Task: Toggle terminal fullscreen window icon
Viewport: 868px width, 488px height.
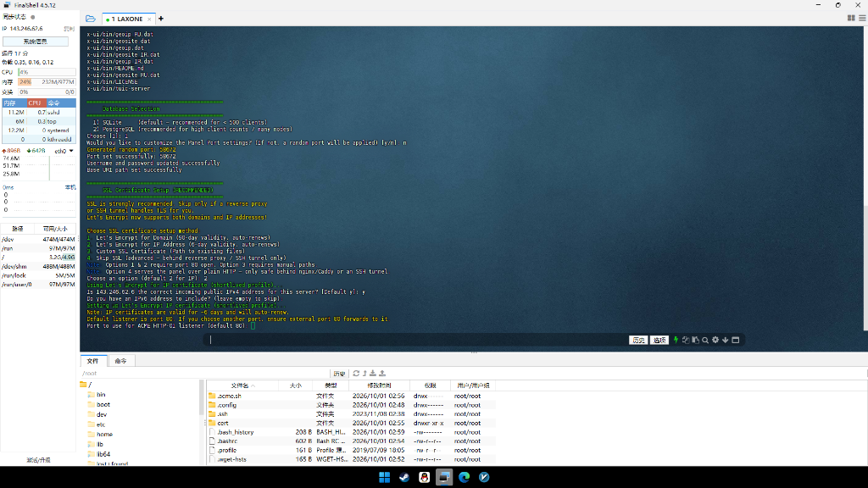Action: tap(736, 340)
